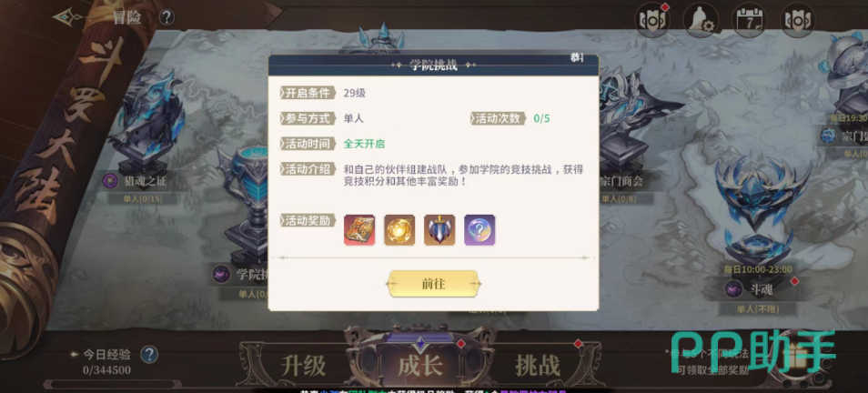This screenshot has width=868, height=393.
Task: Open the calendar icon showing 7
Action: pyautogui.click(x=749, y=21)
